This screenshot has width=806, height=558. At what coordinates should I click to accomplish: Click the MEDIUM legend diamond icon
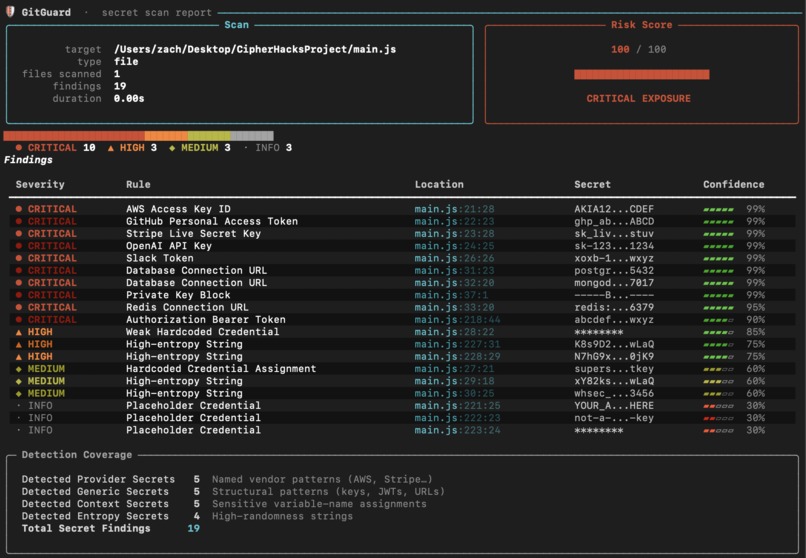(172, 148)
